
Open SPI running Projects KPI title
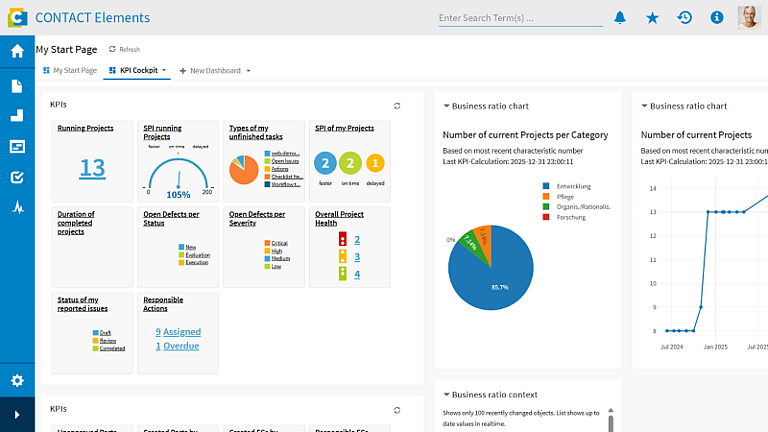tap(162, 132)
